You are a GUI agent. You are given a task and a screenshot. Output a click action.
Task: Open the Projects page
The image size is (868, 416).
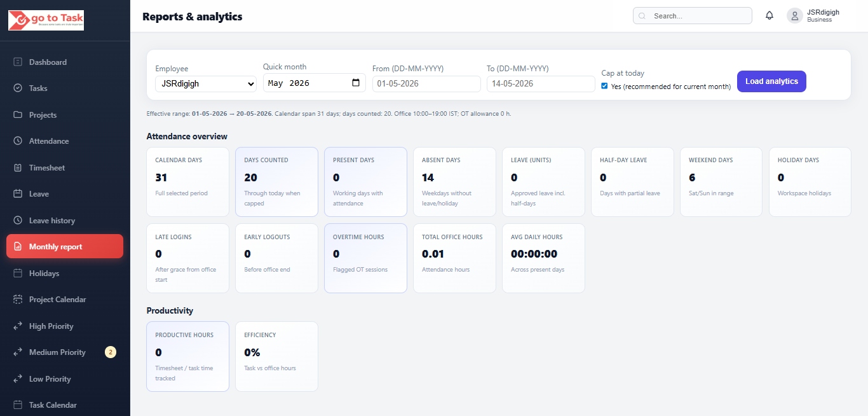[65, 114]
